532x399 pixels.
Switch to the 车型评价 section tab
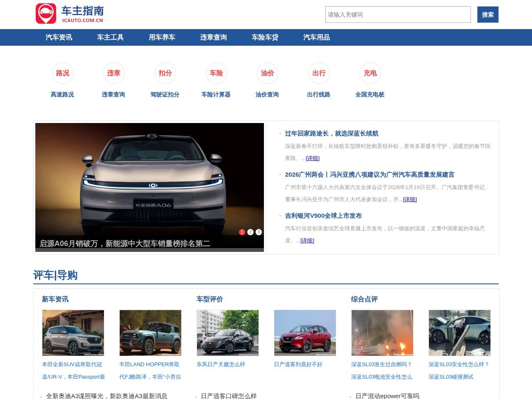click(209, 299)
